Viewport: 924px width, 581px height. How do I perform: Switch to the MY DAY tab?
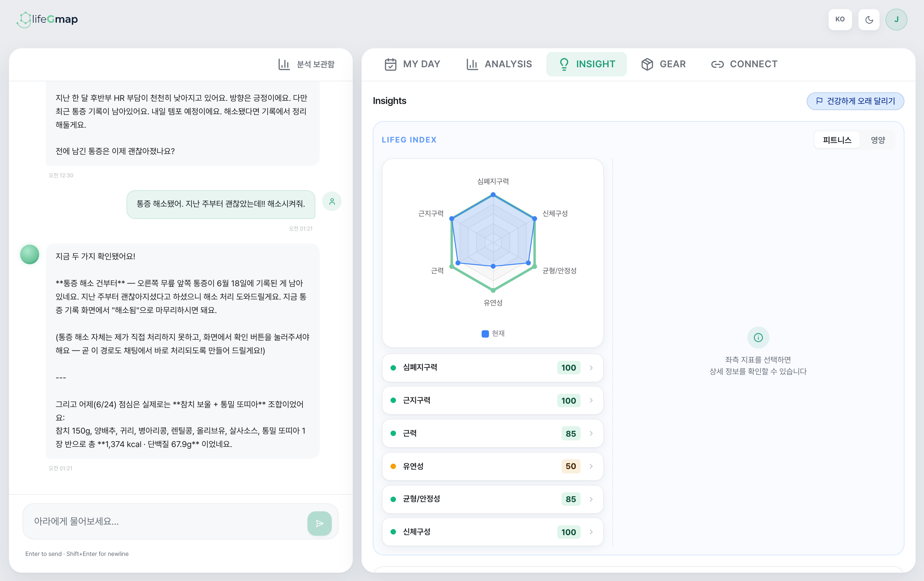pyautogui.click(x=412, y=64)
